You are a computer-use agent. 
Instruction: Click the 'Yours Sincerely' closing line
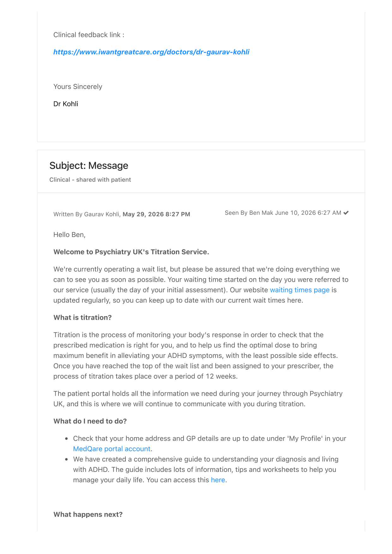[78, 87]
